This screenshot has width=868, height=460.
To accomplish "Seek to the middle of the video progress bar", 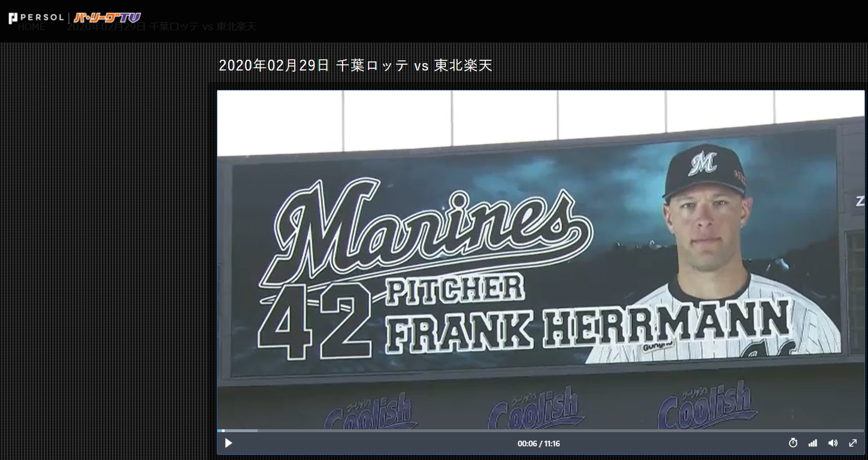I will coord(541,431).
